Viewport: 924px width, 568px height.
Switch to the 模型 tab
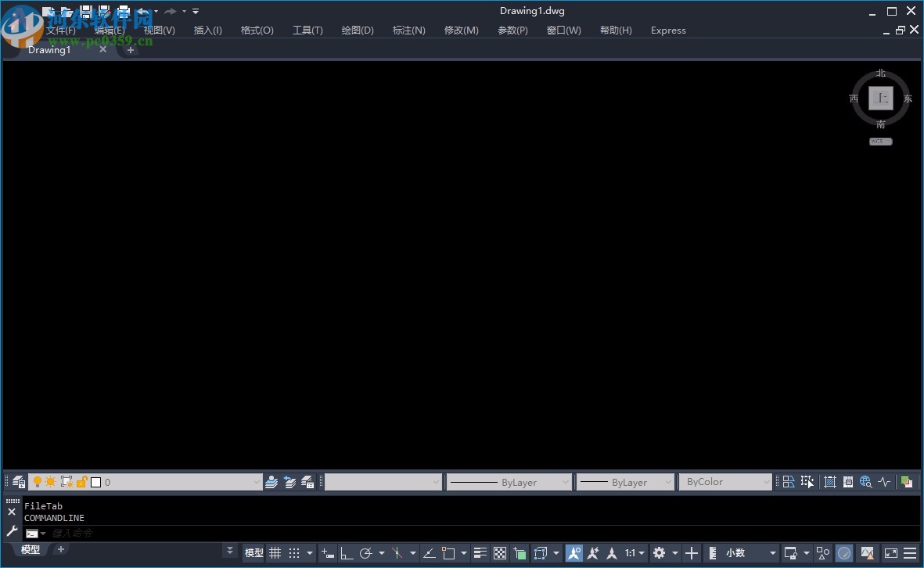click(30, 550)
